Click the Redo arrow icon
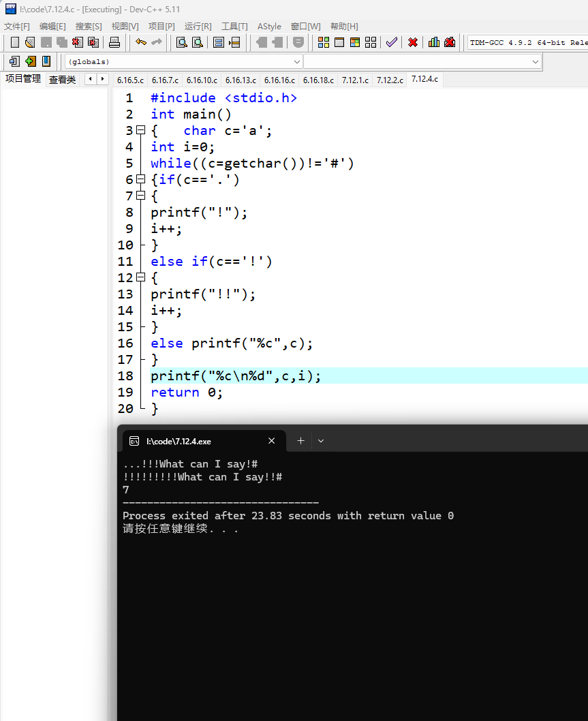Screen dimensions: 588x721 pyautogui.click(x=157, y=42)
